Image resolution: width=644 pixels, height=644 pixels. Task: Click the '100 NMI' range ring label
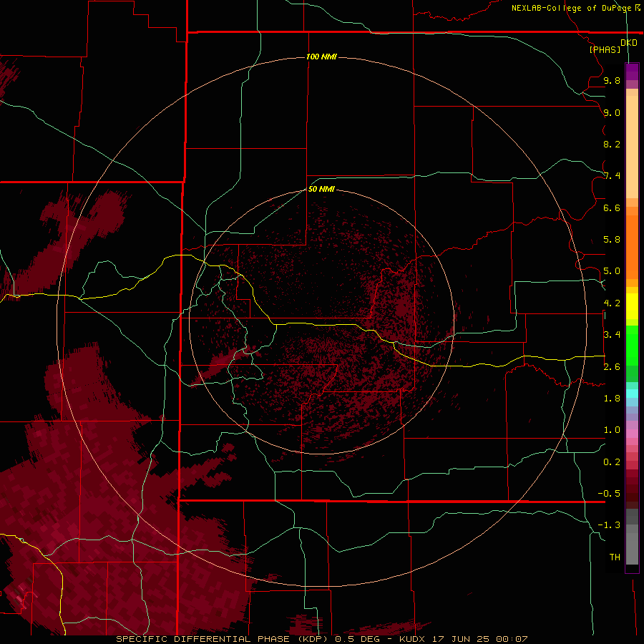(x=321, y=57)
